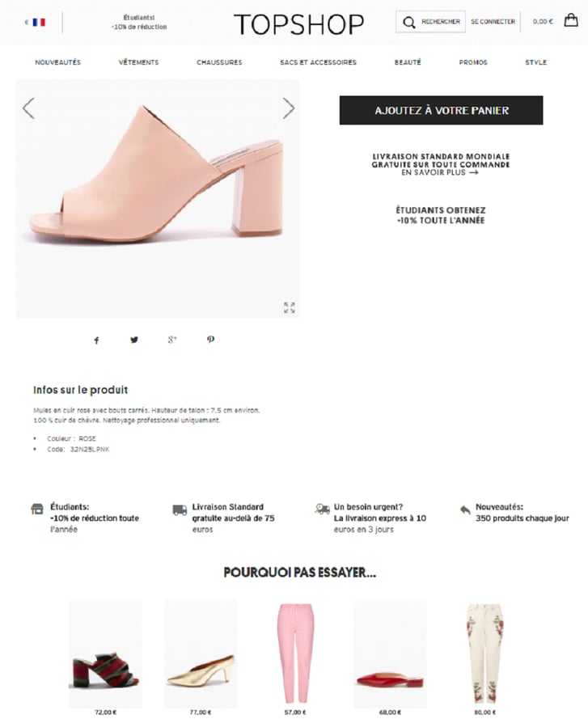
Task: Open the pink trousers thumbnail
Action: 295,653
